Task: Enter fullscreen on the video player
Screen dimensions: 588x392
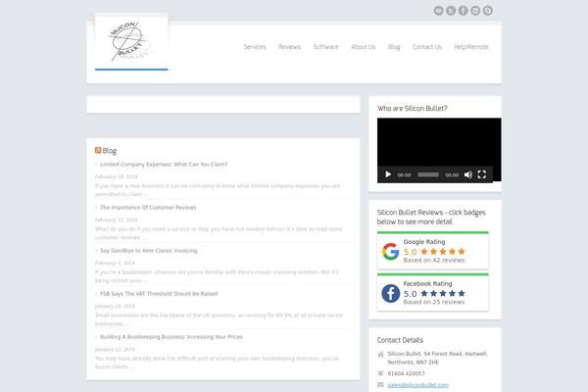Action: click(482, 174)
